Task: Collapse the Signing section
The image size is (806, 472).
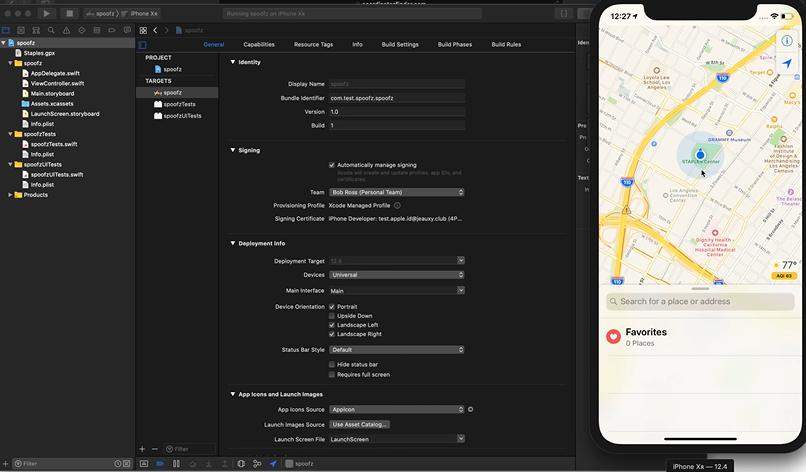Action: [x=233, y=150]
